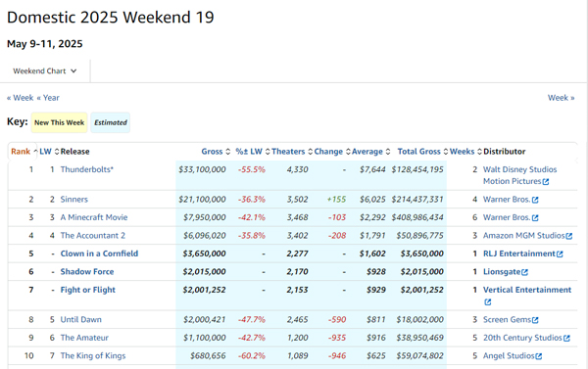Open RLJ Entertainment external link icon

tap(560, 254)
